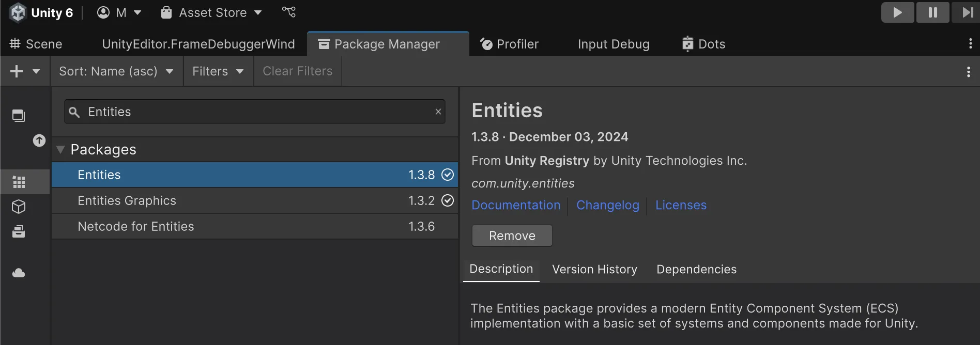
Task: Clear the search text with X
Action: point(438,112)
